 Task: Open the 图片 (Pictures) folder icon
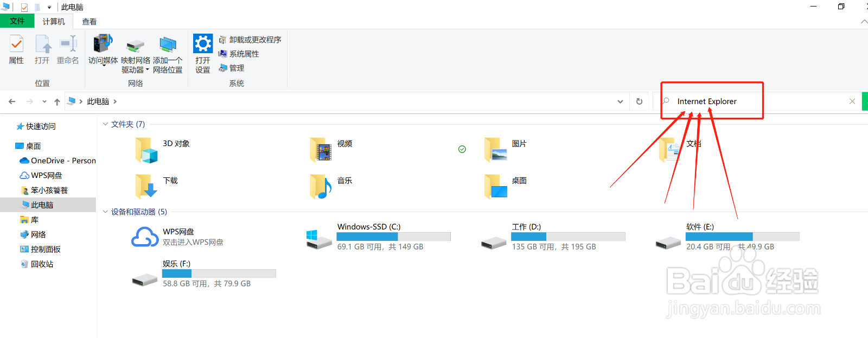(495, 150)
